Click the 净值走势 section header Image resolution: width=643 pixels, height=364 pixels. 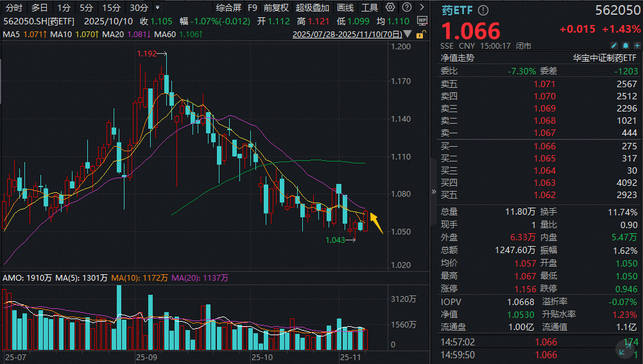(x=457, y=58)
